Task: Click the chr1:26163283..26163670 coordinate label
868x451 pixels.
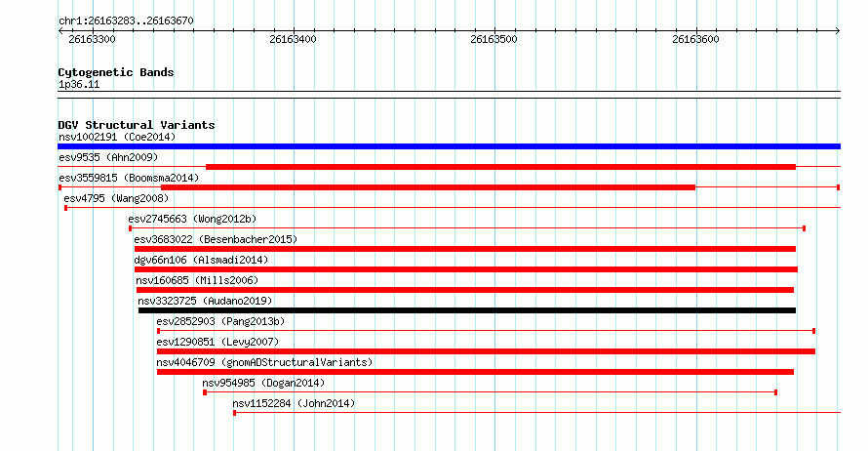Action: click(126, 20)
